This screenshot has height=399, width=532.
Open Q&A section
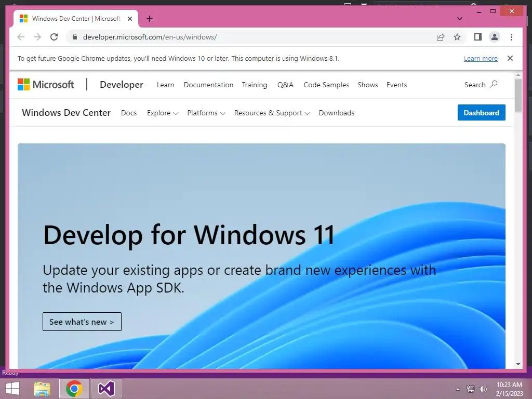pos(285,85)
